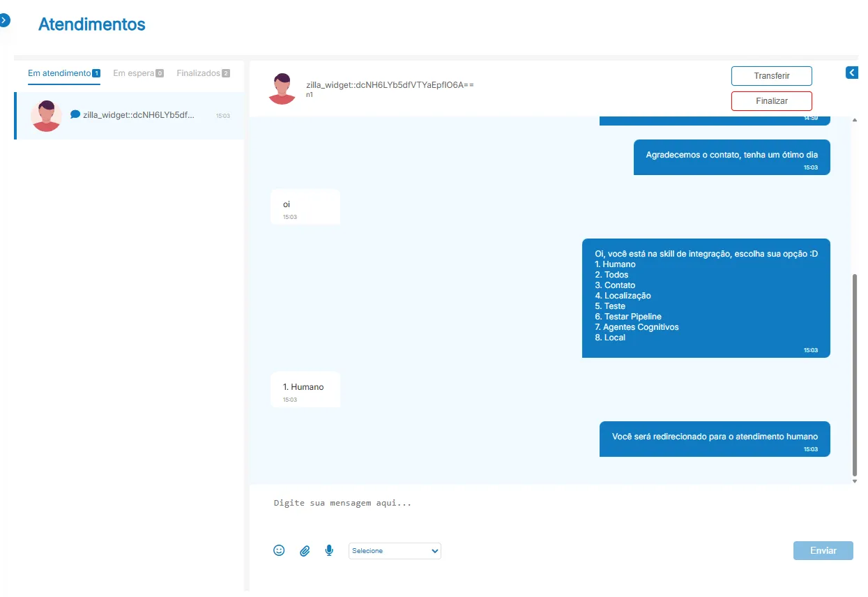Collapse the right panel chevron icon
Screen dimensions: 868x597
(x=852, y=72)
